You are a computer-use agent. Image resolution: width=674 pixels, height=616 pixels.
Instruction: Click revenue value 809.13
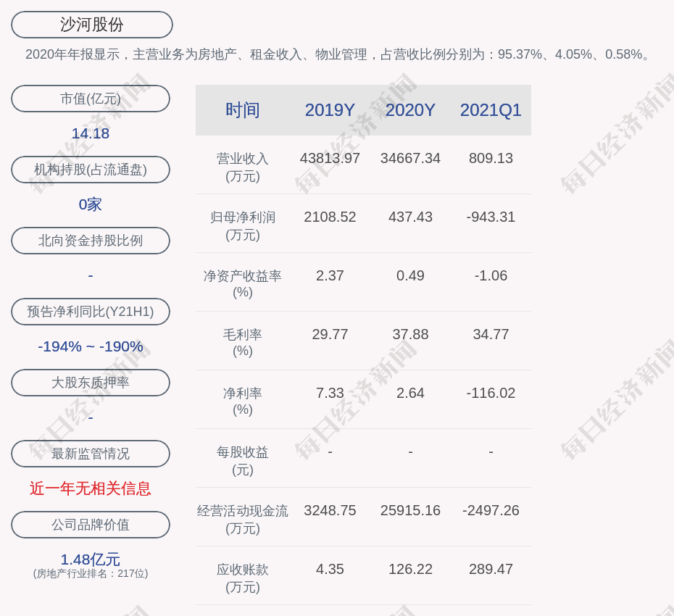[x=491, y=158]
